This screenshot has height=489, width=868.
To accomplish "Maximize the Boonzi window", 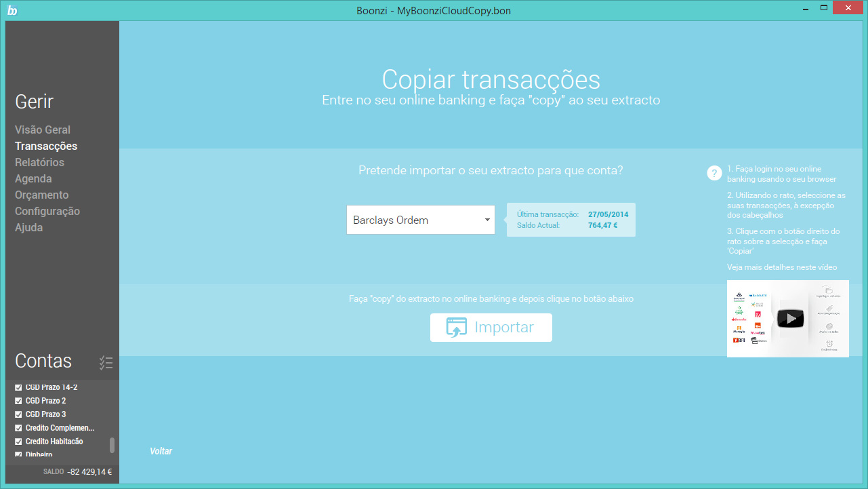I will [x=823, y=9].
